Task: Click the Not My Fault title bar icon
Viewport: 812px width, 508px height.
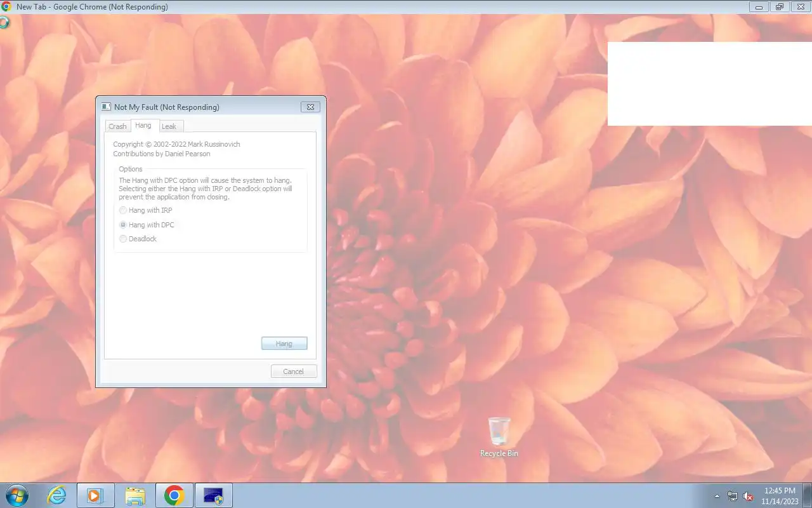Action: pyautogui.click(x=106, y=107)
